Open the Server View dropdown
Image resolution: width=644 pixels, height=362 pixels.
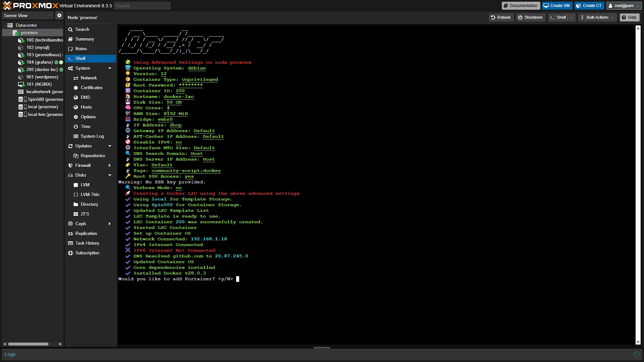coord(28,15)
